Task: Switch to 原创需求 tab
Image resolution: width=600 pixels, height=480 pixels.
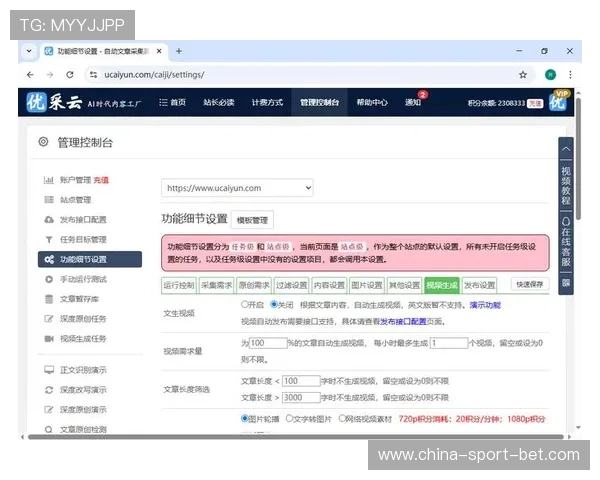Action: pyautogui.click(x=254, y=286)
